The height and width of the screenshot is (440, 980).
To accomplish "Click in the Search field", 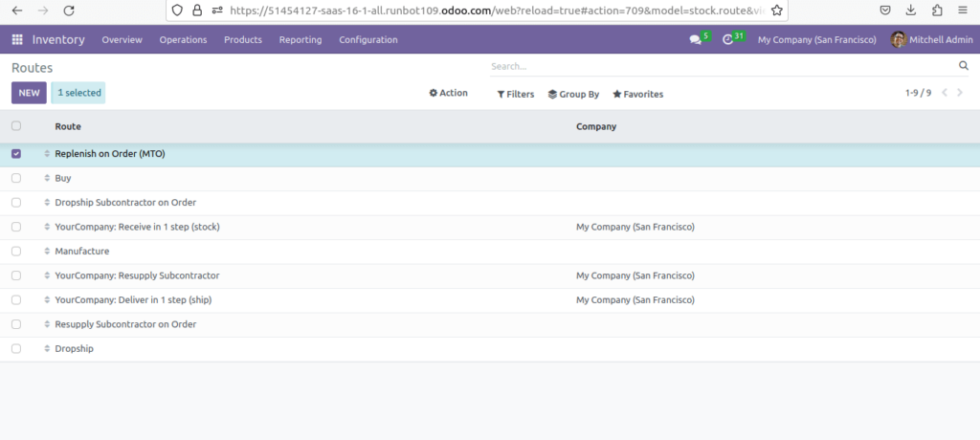I will point(722,66).
